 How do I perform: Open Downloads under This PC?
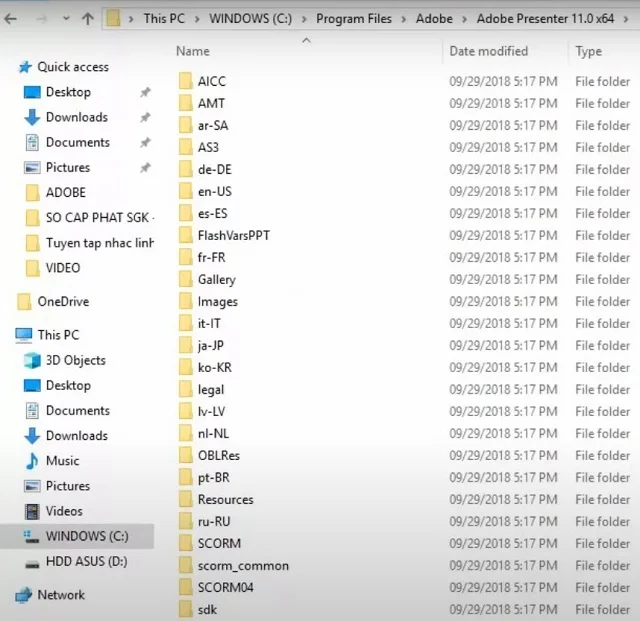pyautogui.click(x=66, y=436)
